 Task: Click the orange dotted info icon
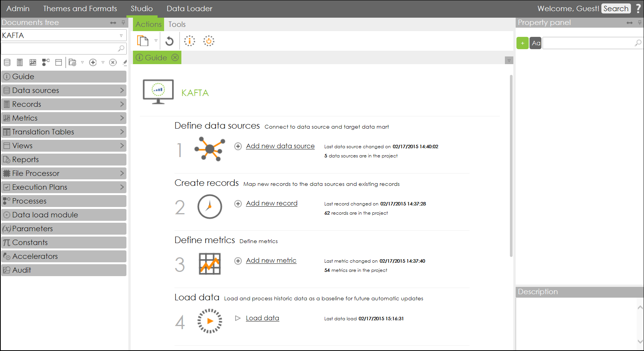[x=189, y=41]
